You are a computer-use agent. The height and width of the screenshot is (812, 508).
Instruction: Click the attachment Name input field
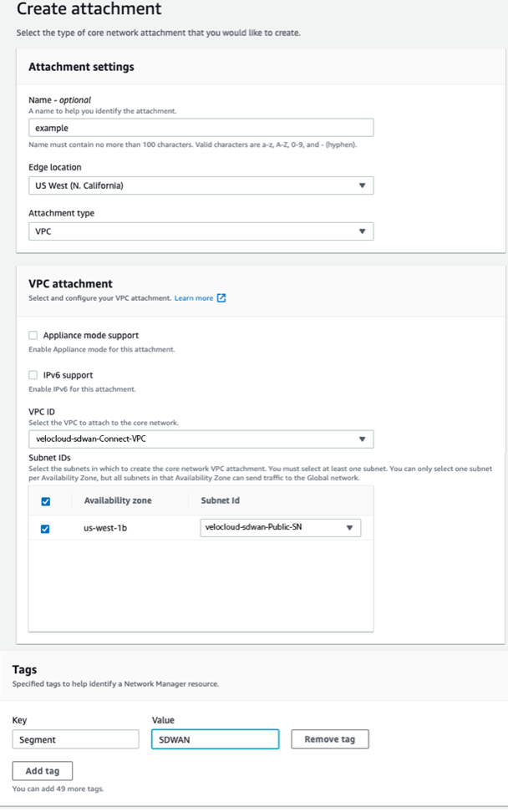pyautogui.click(x=201, y=128)
